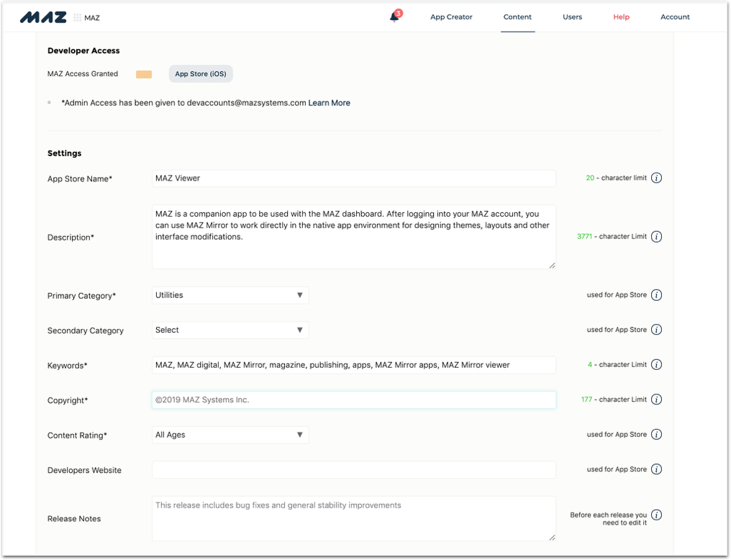Go to the App Creator tab

451,17
